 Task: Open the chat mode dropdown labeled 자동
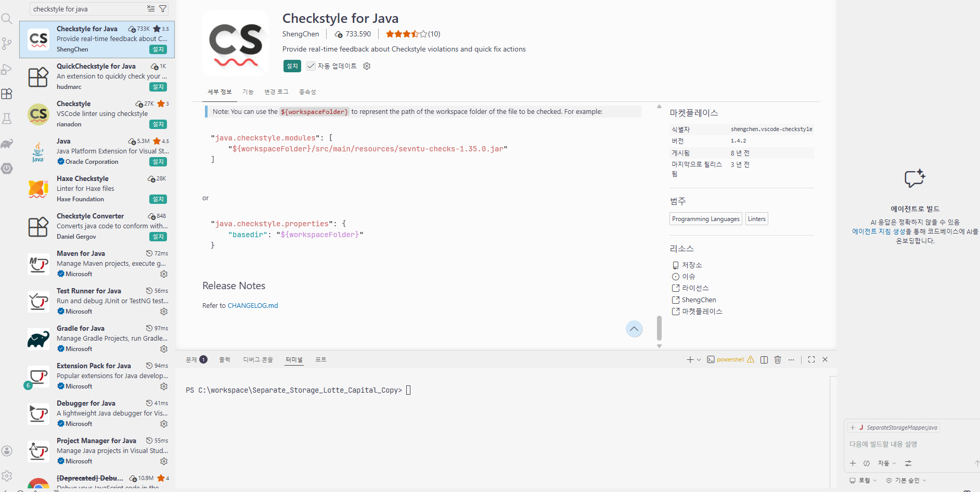coord(887,463)
